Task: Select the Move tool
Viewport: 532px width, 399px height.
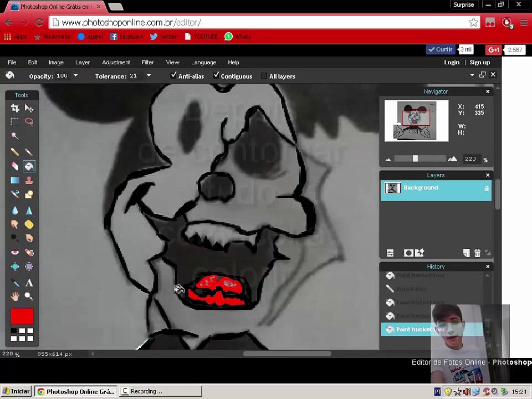Action: pyautogui.click(x=29, y=108)
